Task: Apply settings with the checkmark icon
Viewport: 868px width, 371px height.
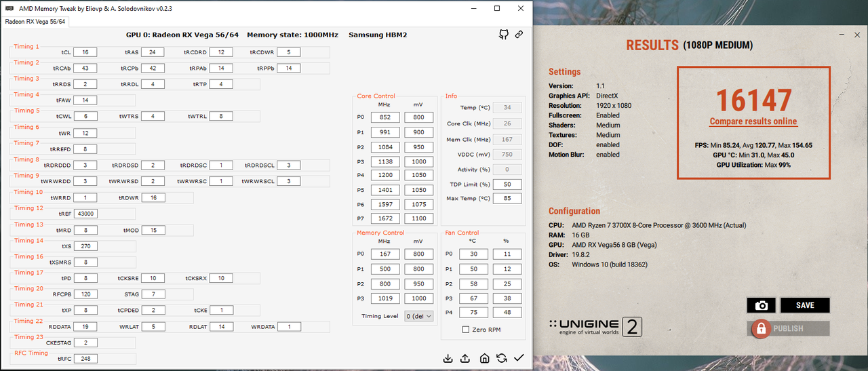Action: pos(519,358)
